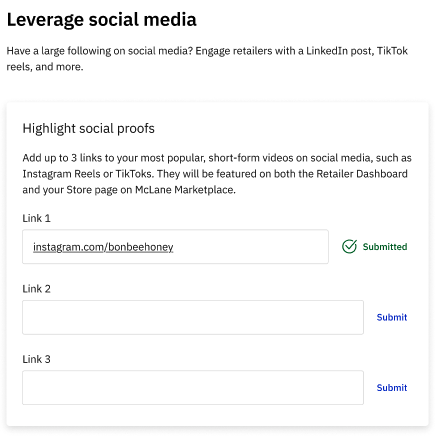435x437 pixels.
Task: Focus the empty Link 3 text field
Action: point(193,388)
